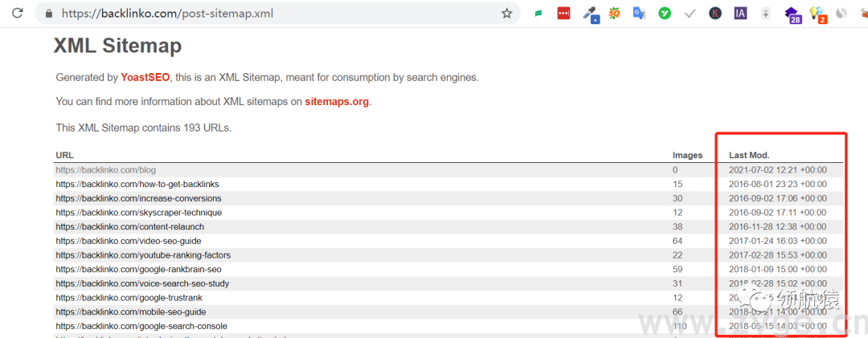Sort by the URL column header

coord(64,155)
